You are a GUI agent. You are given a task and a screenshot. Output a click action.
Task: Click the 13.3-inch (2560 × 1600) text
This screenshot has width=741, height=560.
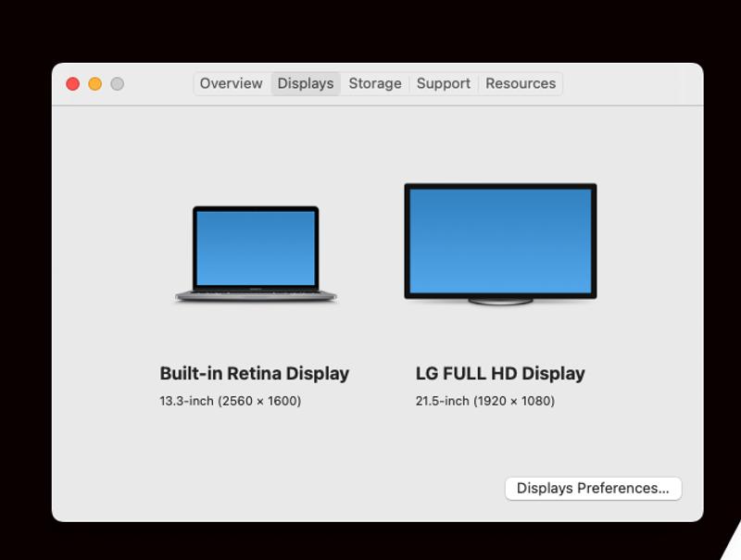pyautogui.click(x=230, y=401)
